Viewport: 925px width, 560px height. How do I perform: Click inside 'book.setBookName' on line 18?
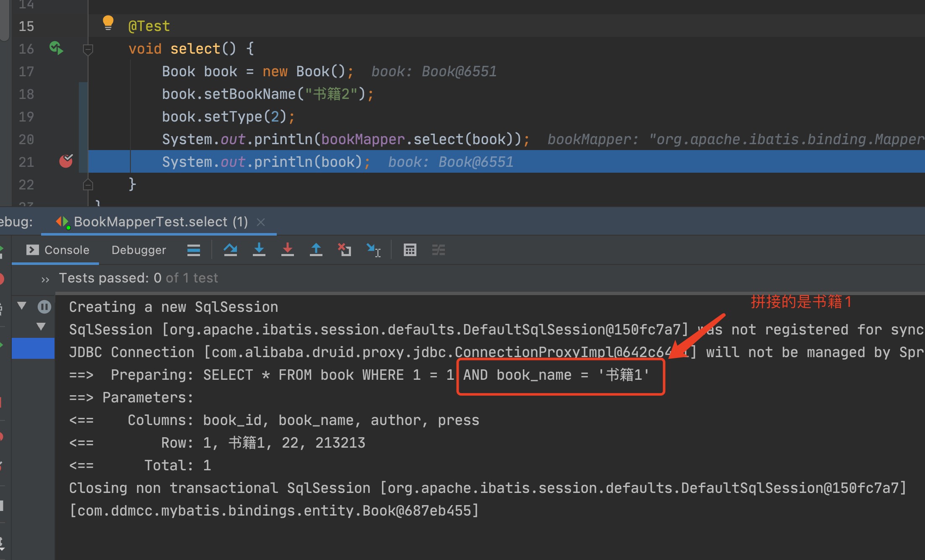pos(229,94)
